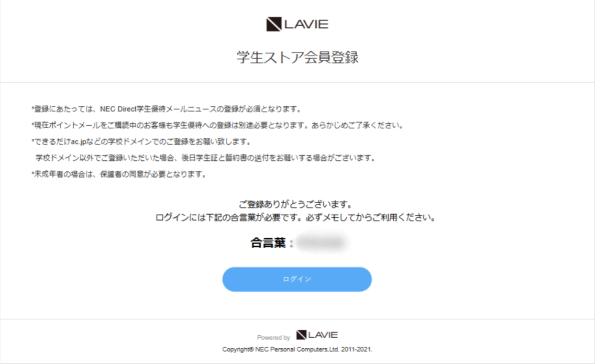
Task: Select the blurred 合言葉 passphrase value
Action: (x=321, y=243)
